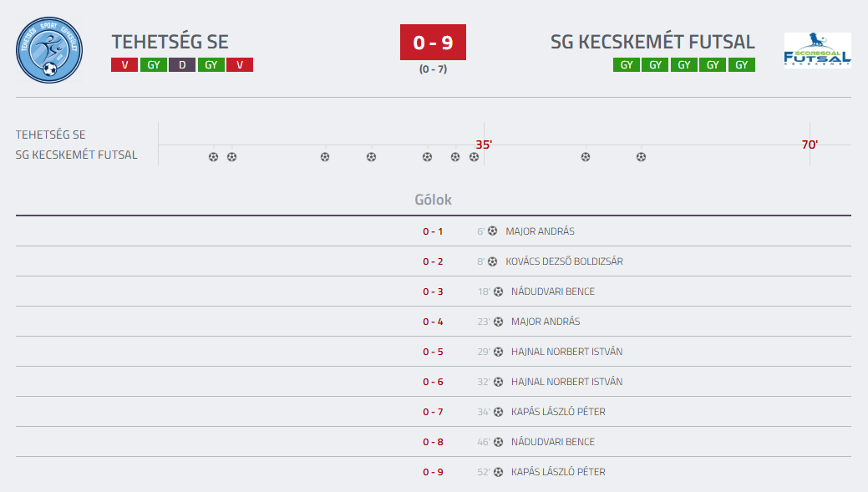Click the purple D form badge of Tehetség SE
Viewport: 868px width, 492px height.
pos(182,65)
